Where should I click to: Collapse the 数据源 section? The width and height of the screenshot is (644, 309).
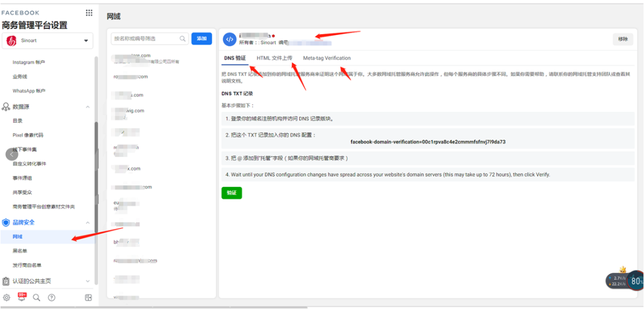point(88,107)
